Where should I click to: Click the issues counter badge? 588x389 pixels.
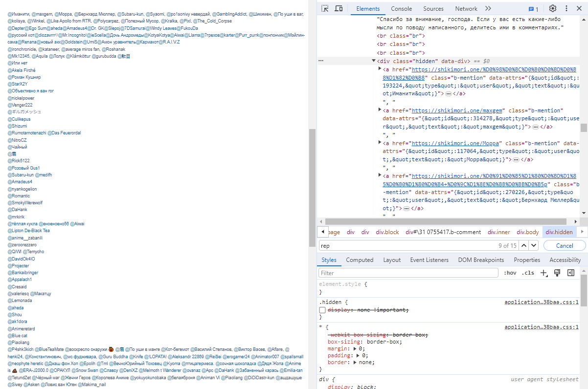click(x=533, y=9)
